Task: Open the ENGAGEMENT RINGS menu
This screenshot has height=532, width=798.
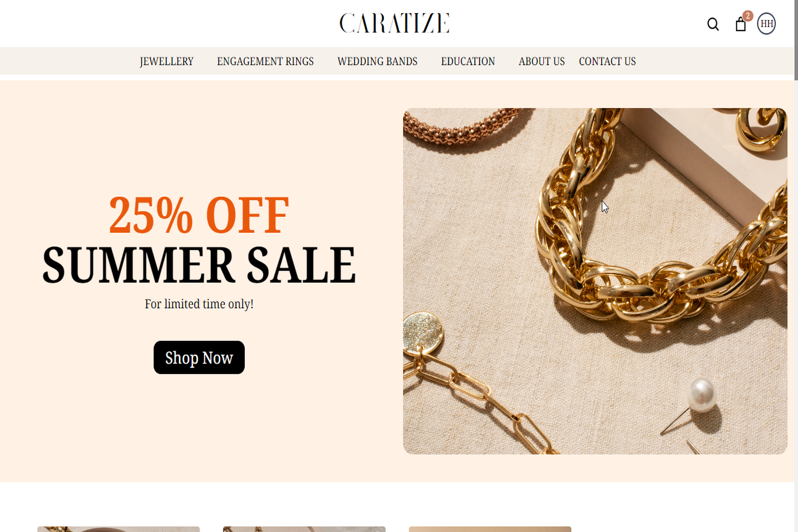Action: (265, 61)
